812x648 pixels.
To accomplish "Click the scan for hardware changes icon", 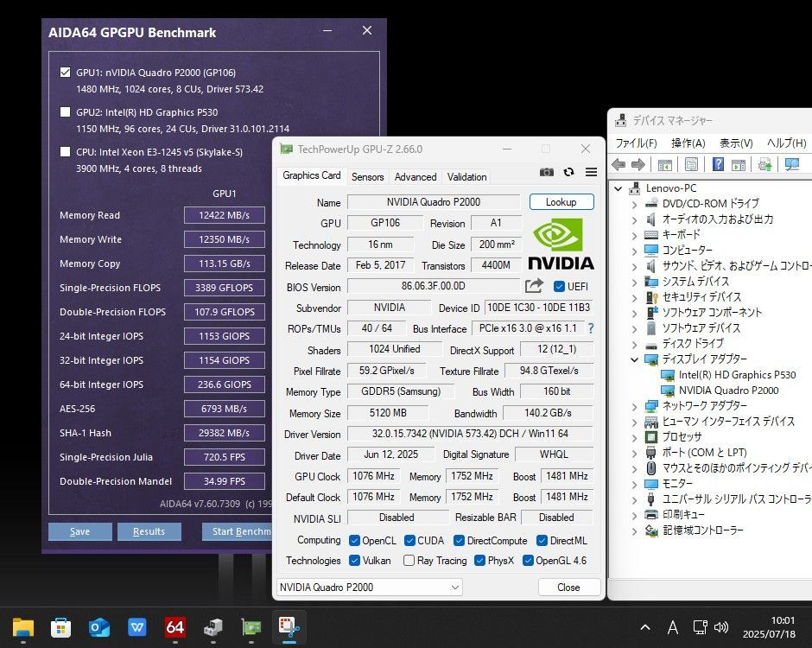I will pos(792,164).
